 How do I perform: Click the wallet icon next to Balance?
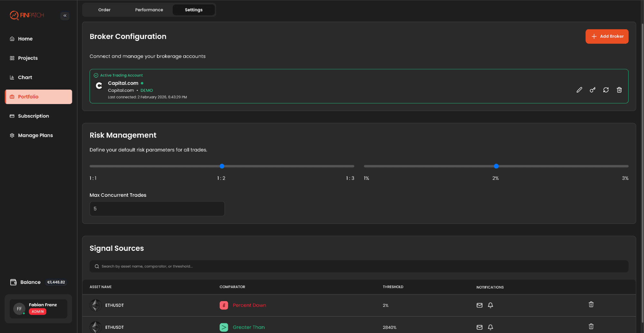[x=13, y=282]
